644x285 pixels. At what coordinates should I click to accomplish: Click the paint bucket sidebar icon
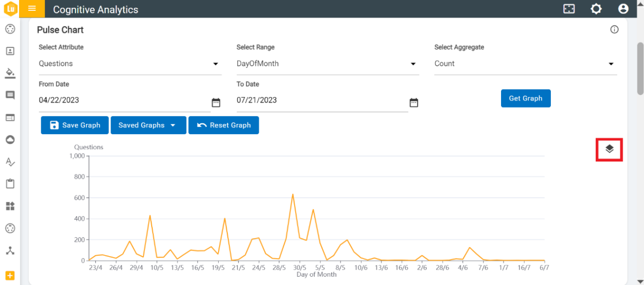click(10, 73)
